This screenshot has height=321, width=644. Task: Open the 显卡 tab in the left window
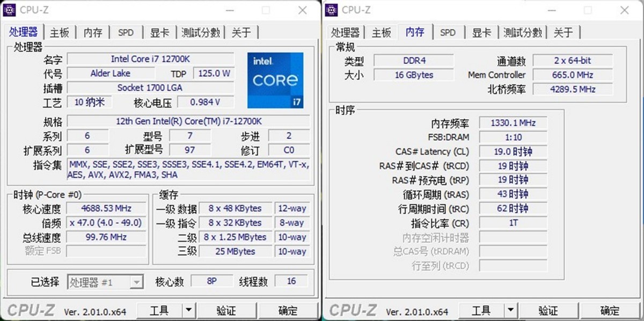point(159,33)
